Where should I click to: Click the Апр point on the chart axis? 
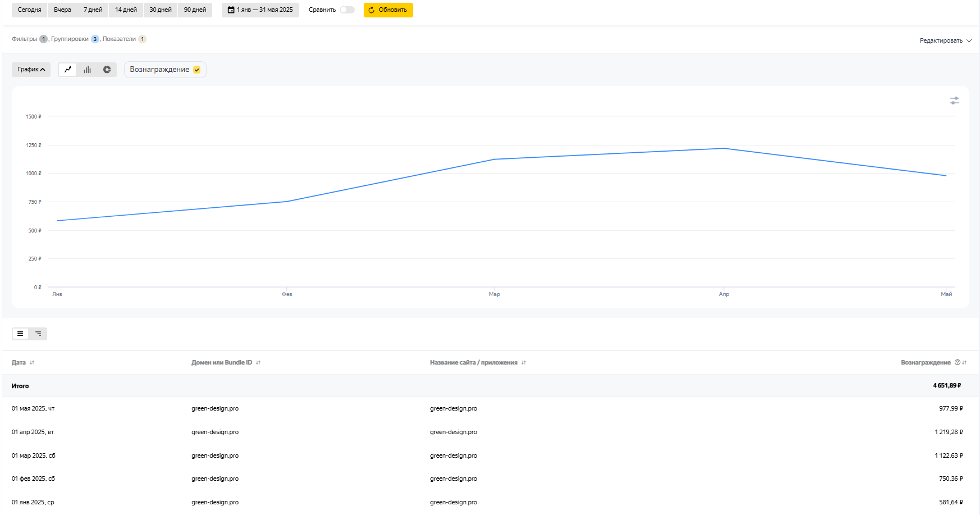[724, 294]
